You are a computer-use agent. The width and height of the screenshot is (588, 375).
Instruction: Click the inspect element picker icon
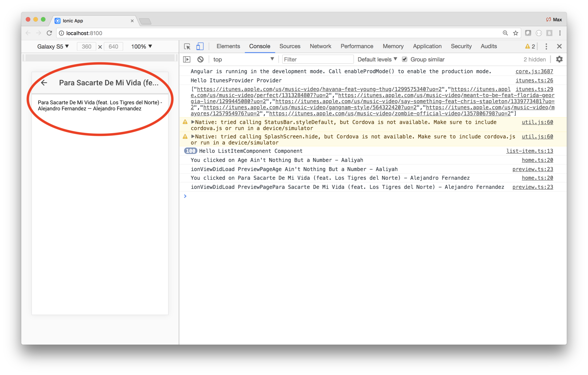[x=187, y=46]
